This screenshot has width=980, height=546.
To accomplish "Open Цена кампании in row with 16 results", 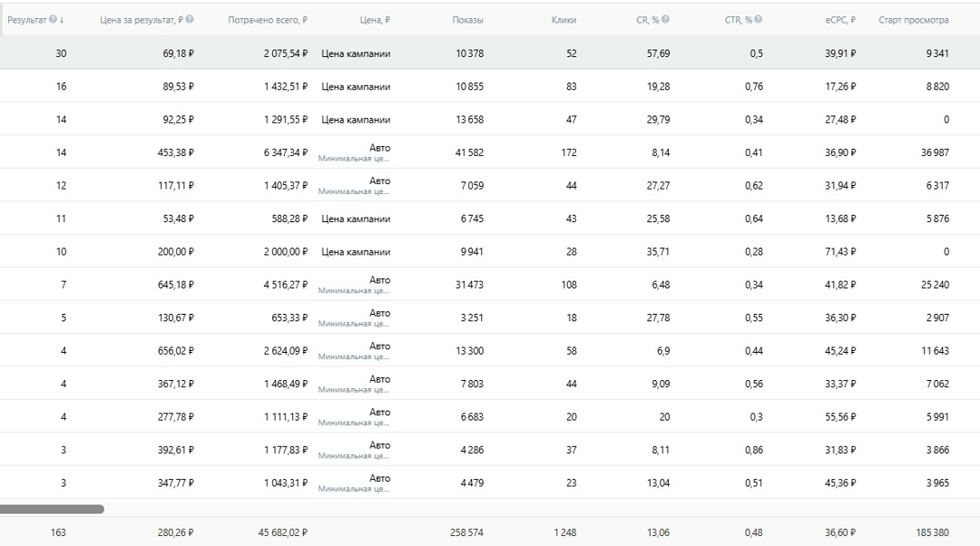I will (356, 86).
